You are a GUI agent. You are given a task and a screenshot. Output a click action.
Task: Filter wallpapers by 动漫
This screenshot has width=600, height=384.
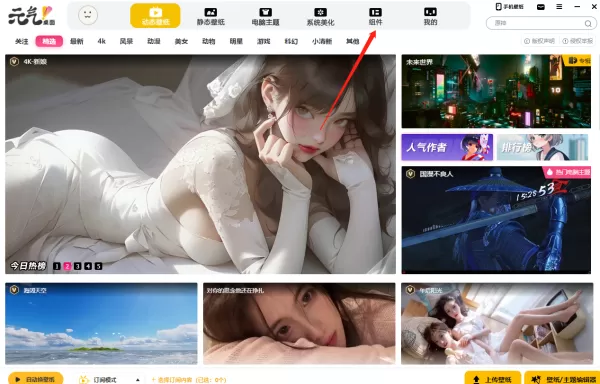point(154,41)
